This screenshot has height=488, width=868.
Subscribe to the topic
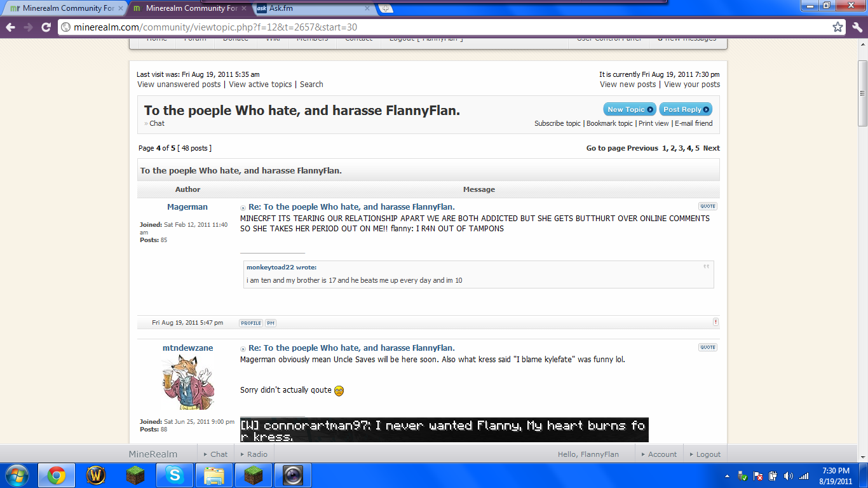click(x=557, y=123)
